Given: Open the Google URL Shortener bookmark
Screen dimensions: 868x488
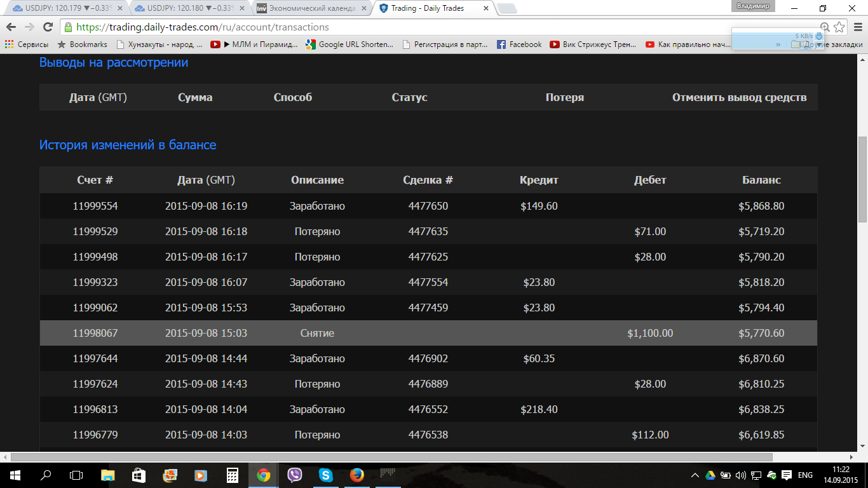Looking at the screenshot, I should pos(349,44).
